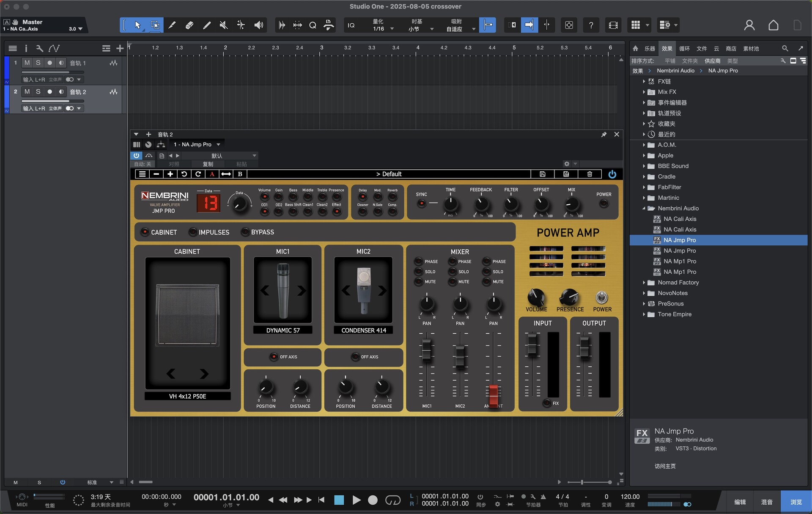Select the Range tool
This screenshot has width=812, height=514.
pyautogui.click(x=155, y=25)
